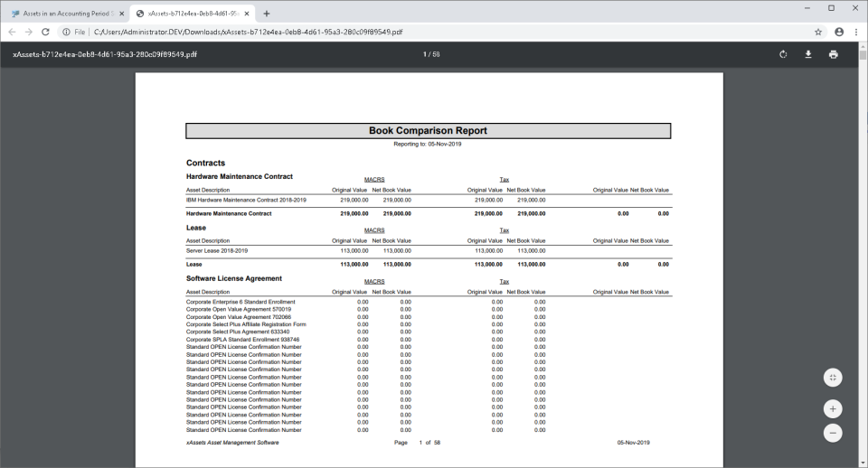Click MACRS label above Hardware Maintenance Contract table
Viewport: 868px width, 468px height.
pos(374,179)
